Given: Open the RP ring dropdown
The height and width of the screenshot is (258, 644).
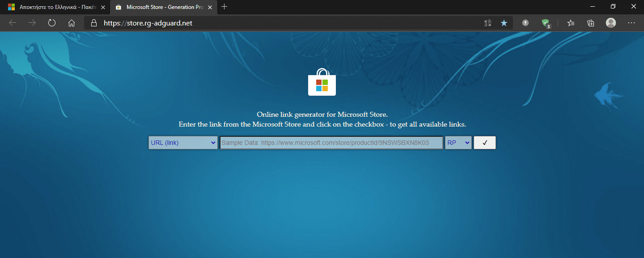Looking at the screenshot, I should pos(458,143).
